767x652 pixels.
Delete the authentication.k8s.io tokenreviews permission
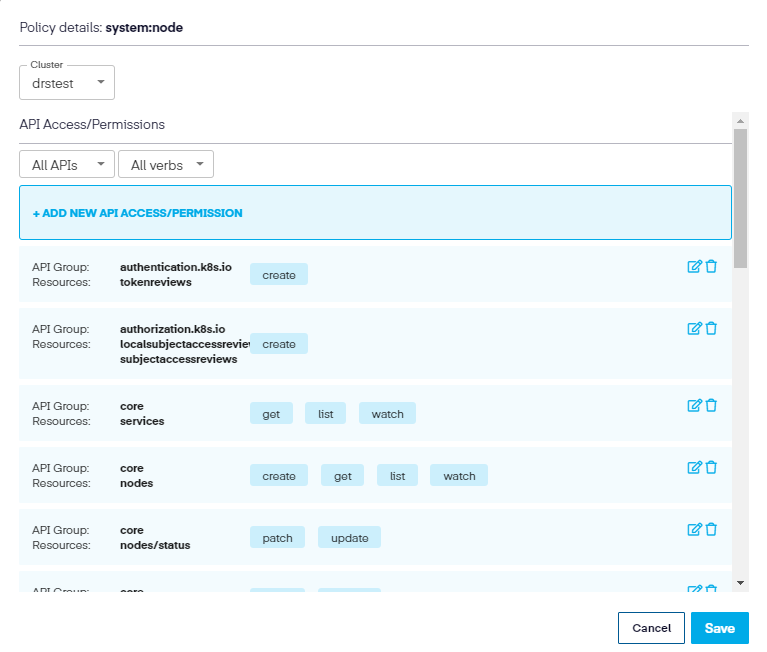tap(711, 266)
